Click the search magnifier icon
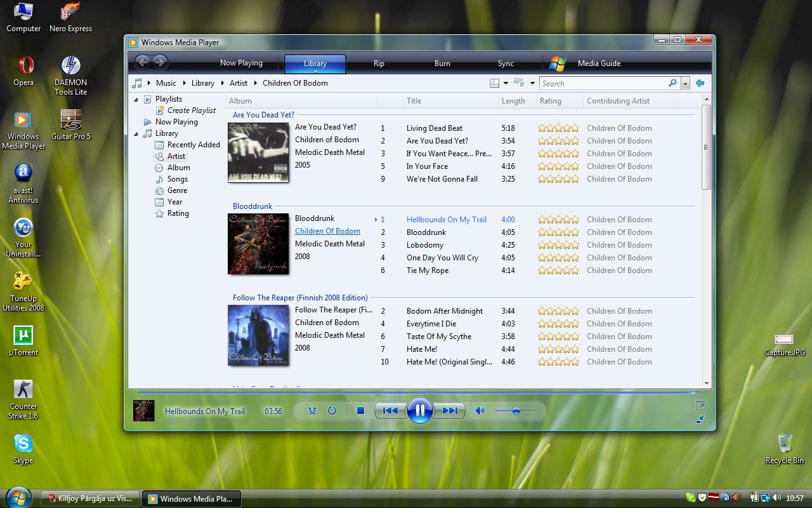This screenshot has width=812, height=508. (x=672, y=83)
